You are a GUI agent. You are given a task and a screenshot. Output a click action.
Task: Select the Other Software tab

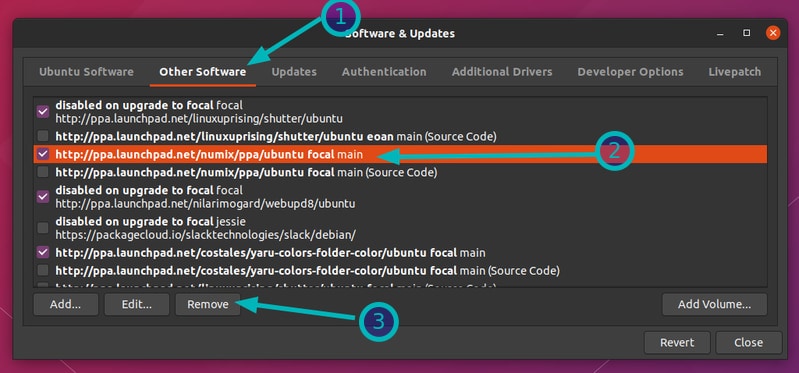pos(203,72)
